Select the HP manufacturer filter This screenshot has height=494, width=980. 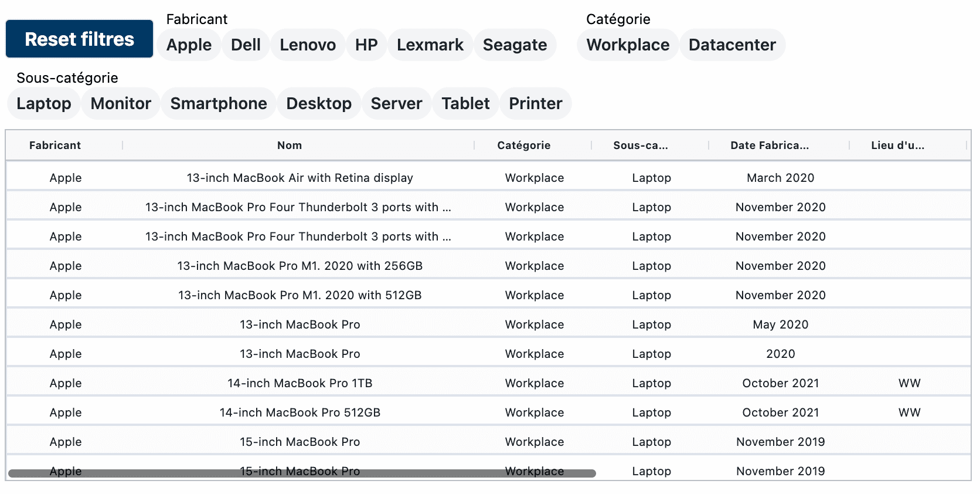pyautogui.click(x=366, y=45)
